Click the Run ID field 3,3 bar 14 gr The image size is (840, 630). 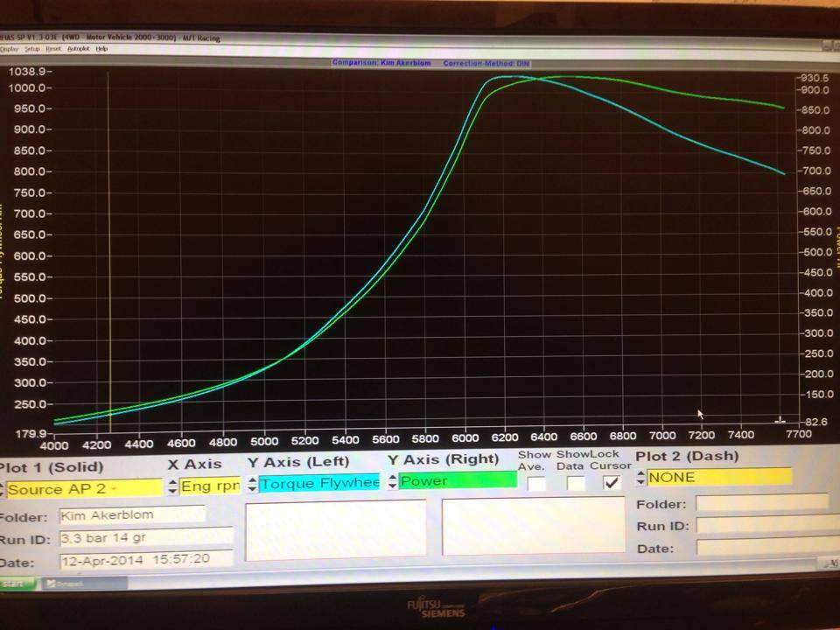tap(145, 536)
